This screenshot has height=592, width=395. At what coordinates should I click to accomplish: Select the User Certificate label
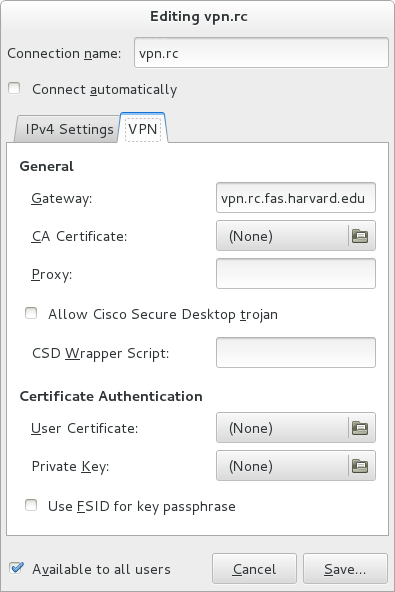[x=85, y=428]
